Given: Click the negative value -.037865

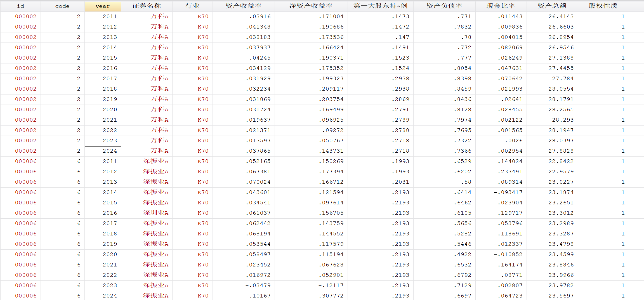Looking at the screenshot, I should pyautogui.click(x=244, y=151).
